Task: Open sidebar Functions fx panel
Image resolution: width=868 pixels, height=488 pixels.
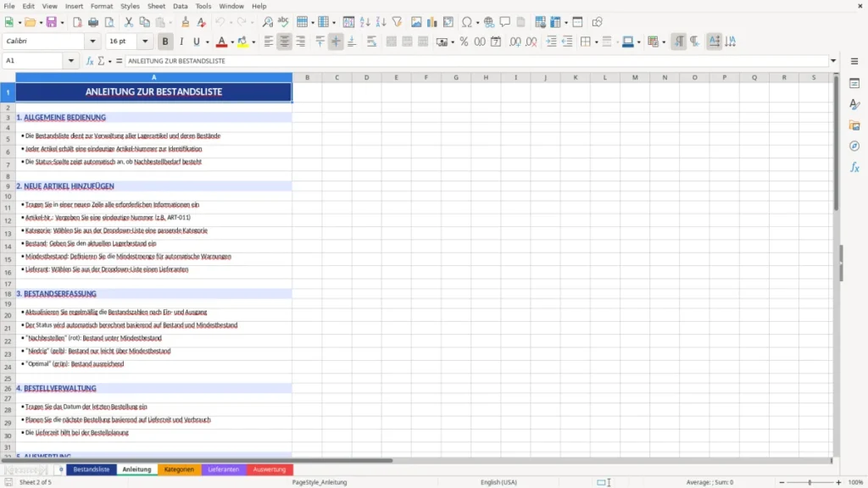Action: (854, 167)
